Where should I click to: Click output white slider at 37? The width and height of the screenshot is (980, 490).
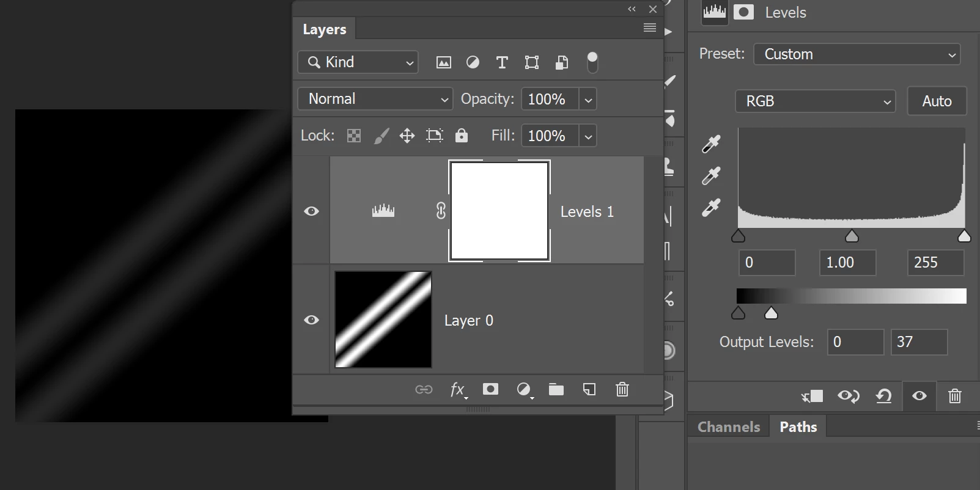(x=771, y=313)
